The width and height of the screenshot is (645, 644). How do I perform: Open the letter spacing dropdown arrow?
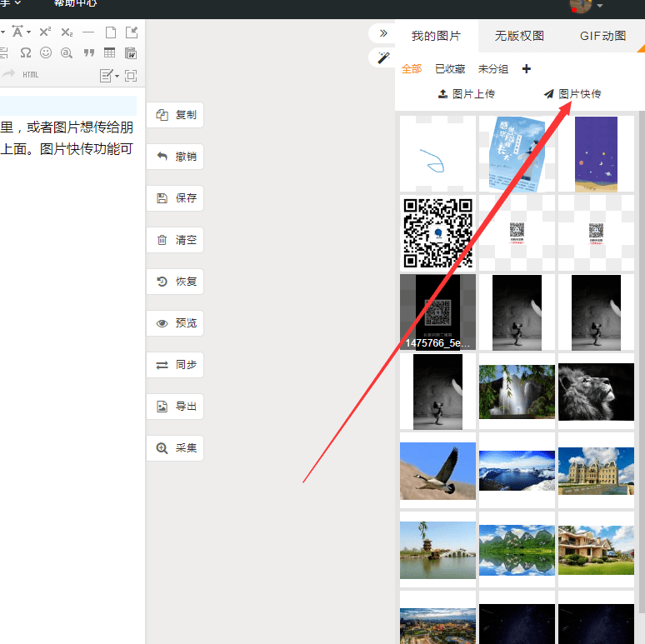(28, 32)
